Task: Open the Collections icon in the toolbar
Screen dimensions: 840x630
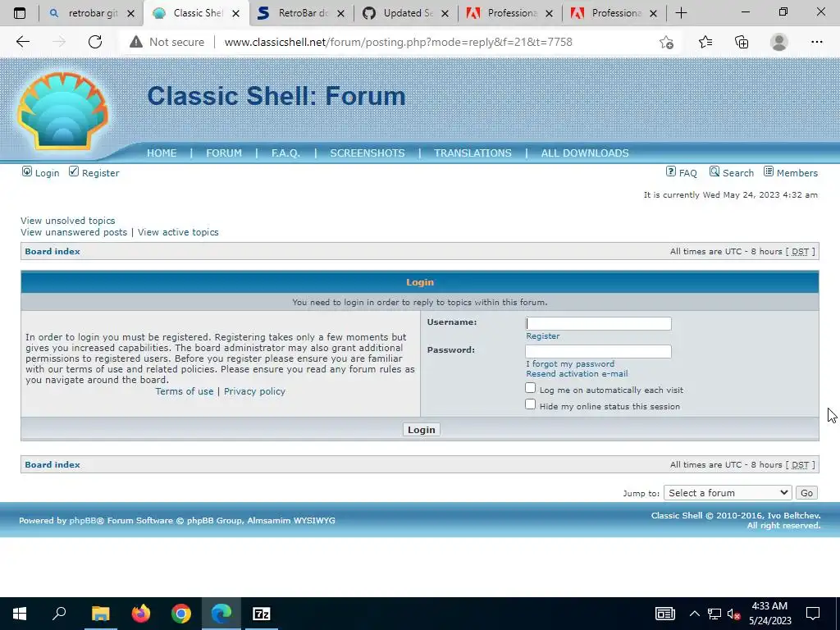Action: point(742,42)
